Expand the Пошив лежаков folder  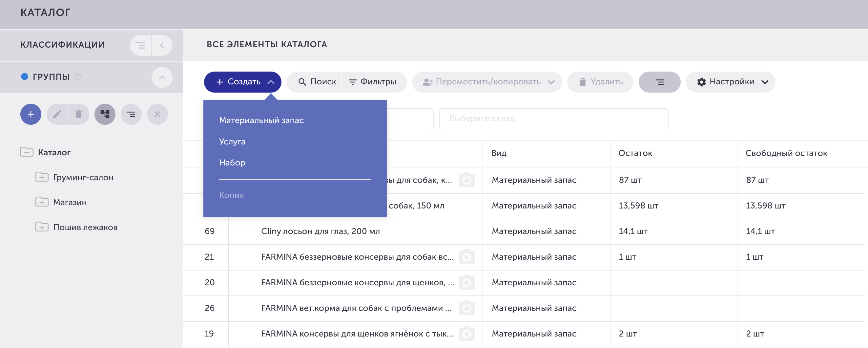[42, 227]
